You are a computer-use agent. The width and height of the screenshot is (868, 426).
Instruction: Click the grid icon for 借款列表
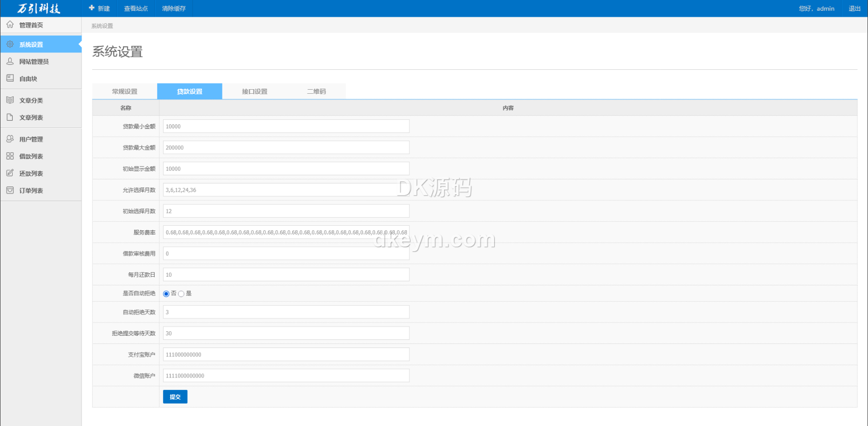pyautogui.click(x=10, y=156)
